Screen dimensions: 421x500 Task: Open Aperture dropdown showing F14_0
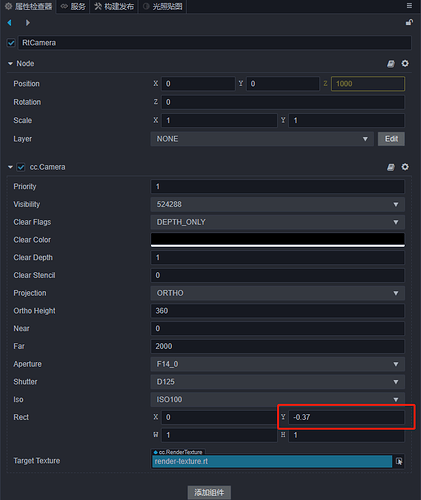(278, 364)
